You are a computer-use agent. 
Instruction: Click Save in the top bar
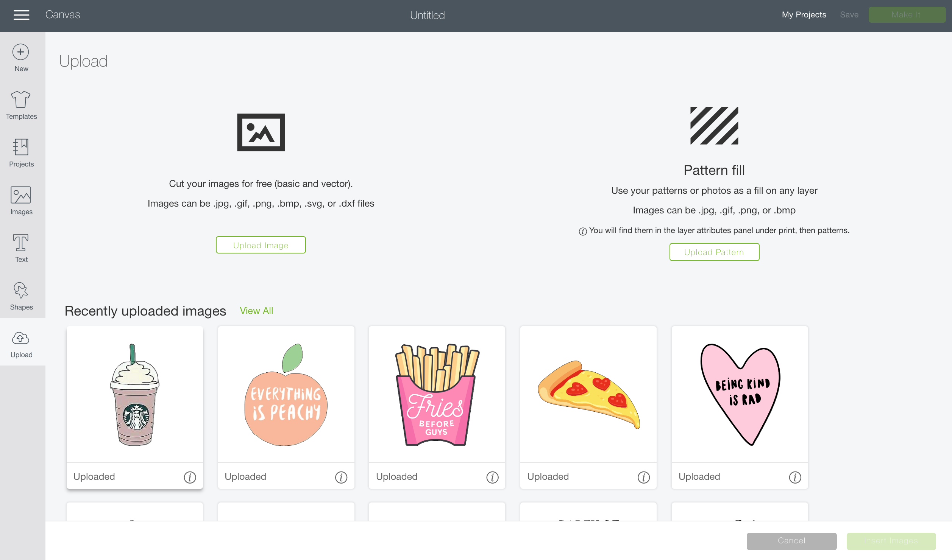849,15
